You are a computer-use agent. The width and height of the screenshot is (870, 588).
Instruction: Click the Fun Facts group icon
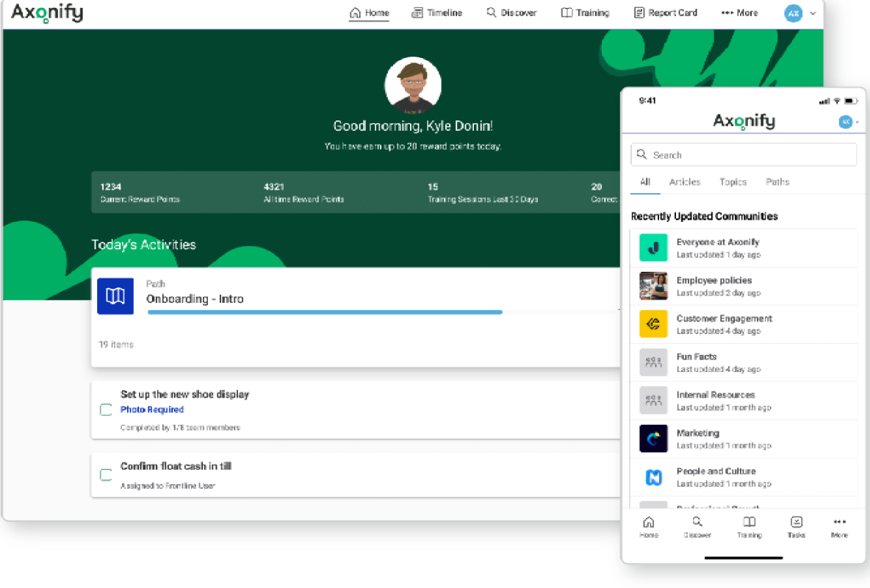coord(654,362)
